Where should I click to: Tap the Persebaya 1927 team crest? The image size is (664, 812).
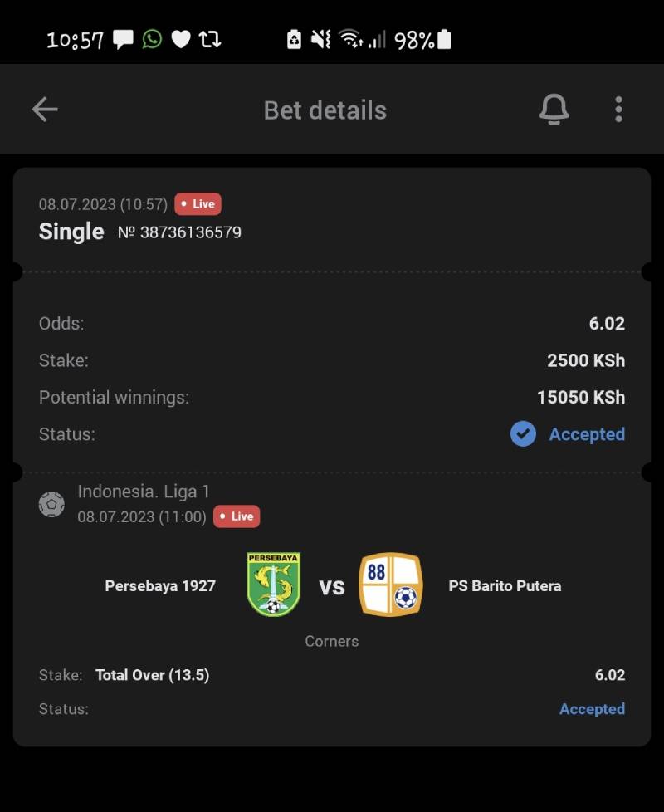[274, 585]
